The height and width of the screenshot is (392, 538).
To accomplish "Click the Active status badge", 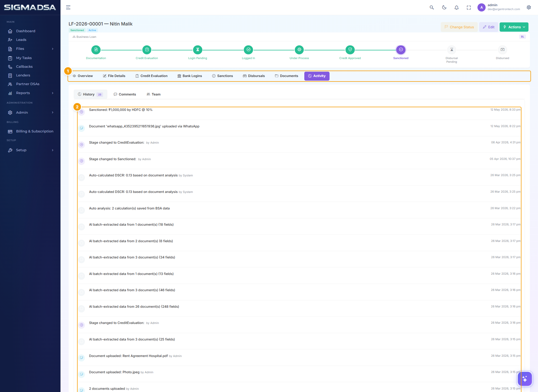I will tap(92, 30).
